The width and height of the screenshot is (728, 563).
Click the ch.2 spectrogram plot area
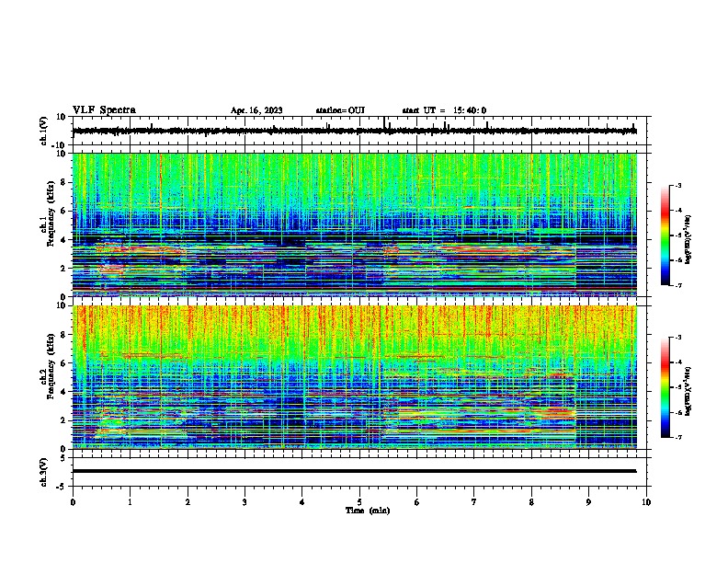[355, 377]
